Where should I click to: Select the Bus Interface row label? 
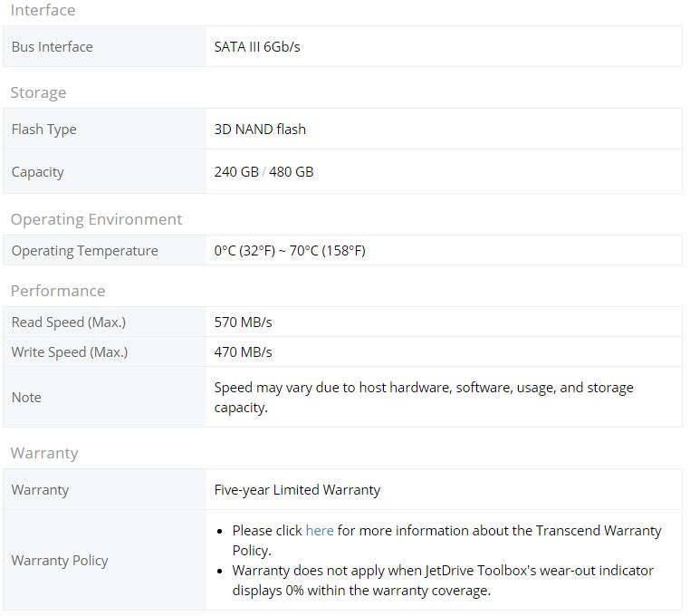click(x=52, y=47)
